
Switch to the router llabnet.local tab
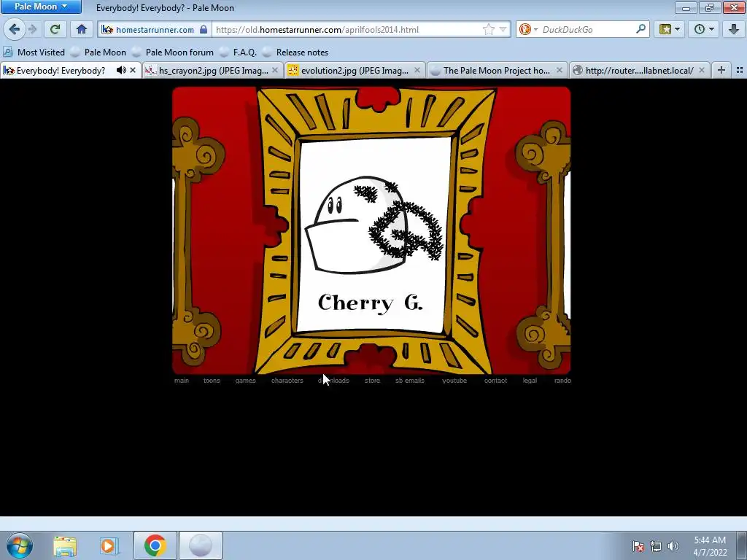click(639, 71)
